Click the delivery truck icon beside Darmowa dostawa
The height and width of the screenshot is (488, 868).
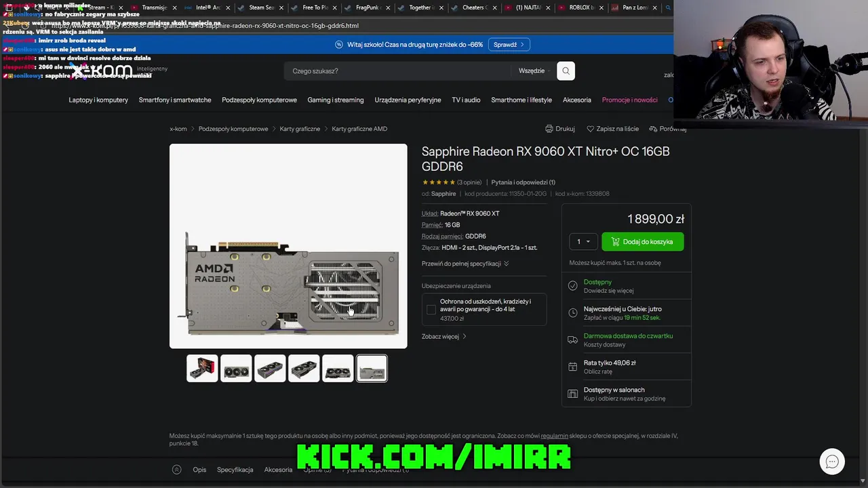click(x=572, y=340)
